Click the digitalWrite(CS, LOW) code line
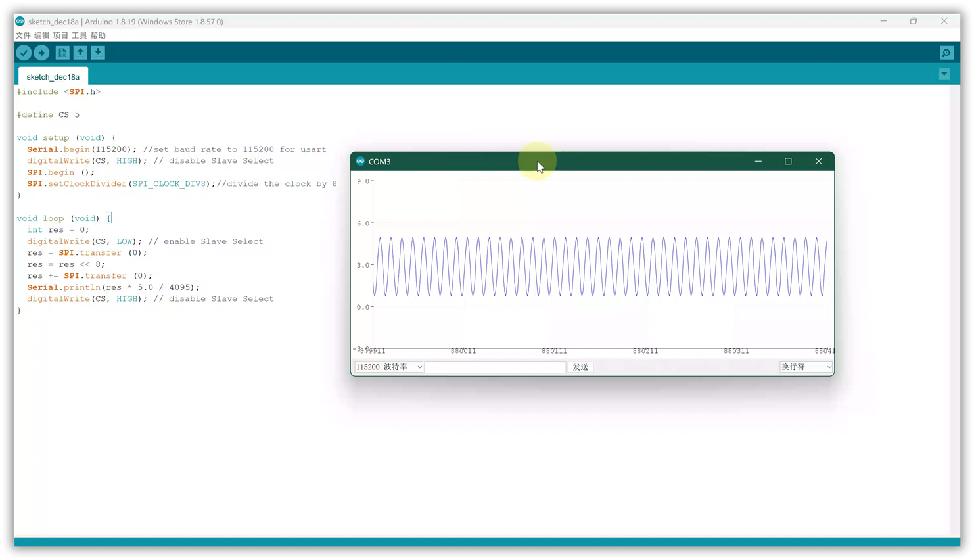This screenshot has height=560, width=974. pyautogui.click(x=145, y=241)
